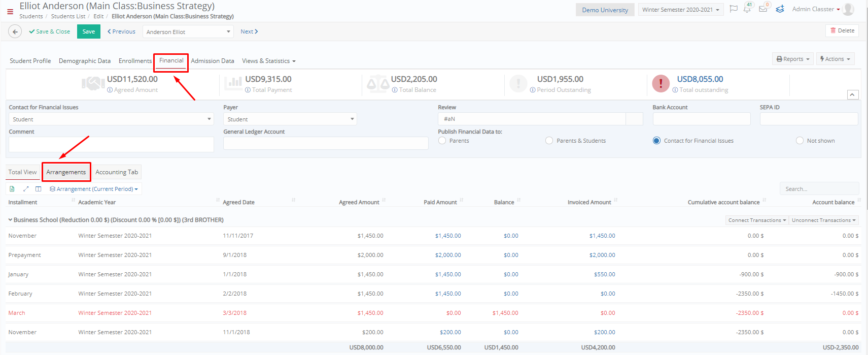
Task: Click the green Save button
Action: [89, 31]
